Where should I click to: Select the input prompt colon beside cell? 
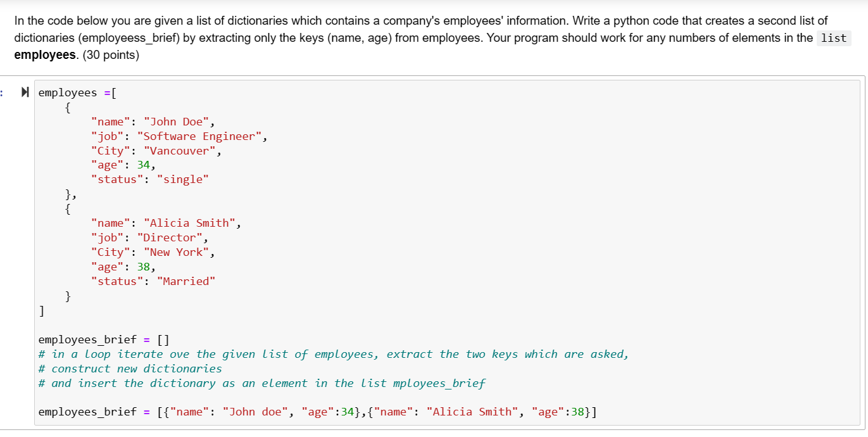[3, 93]
